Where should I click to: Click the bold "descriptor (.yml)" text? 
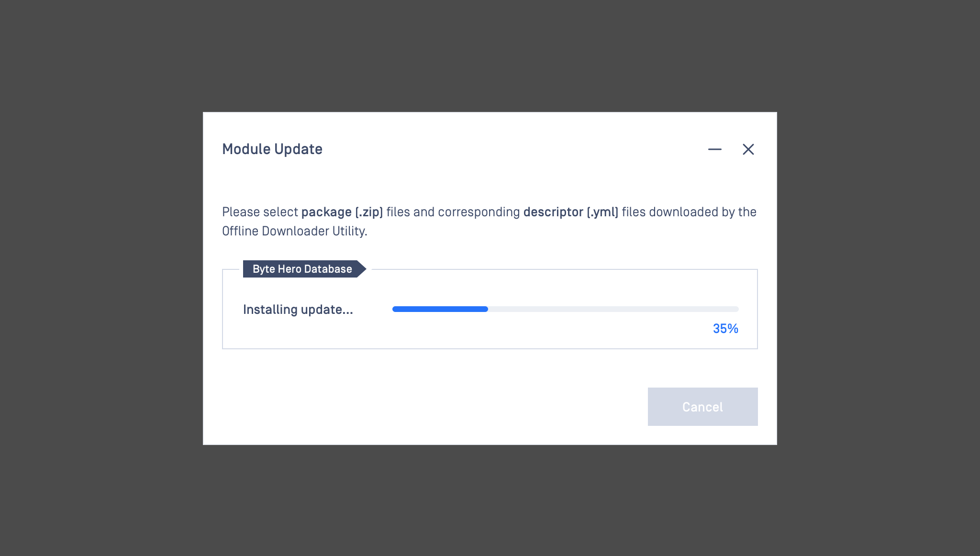pos(570,212)
